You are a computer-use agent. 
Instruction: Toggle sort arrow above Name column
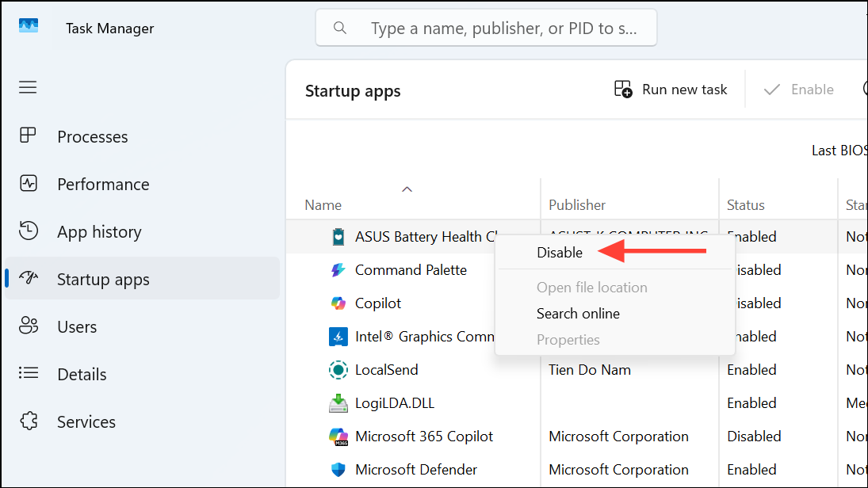[x=407, y=189]
